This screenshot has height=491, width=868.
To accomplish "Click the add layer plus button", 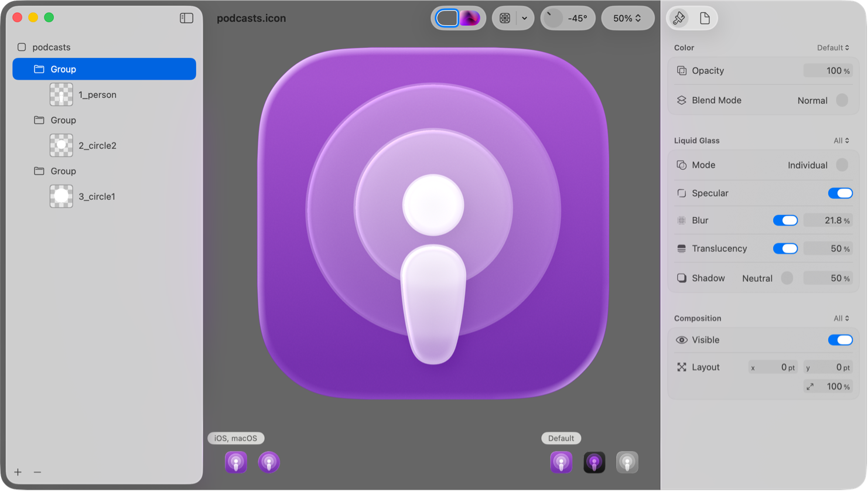I will pos(18,472).
